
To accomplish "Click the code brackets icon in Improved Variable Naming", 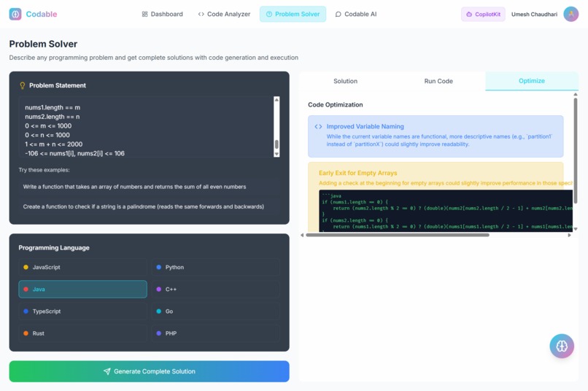I will (318, 127).
